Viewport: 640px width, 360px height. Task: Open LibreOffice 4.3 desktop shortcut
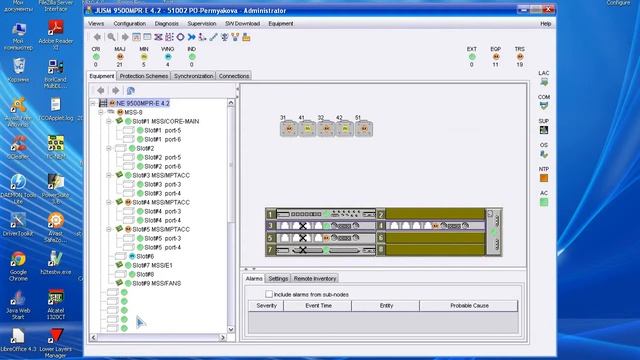click(18, 340)
